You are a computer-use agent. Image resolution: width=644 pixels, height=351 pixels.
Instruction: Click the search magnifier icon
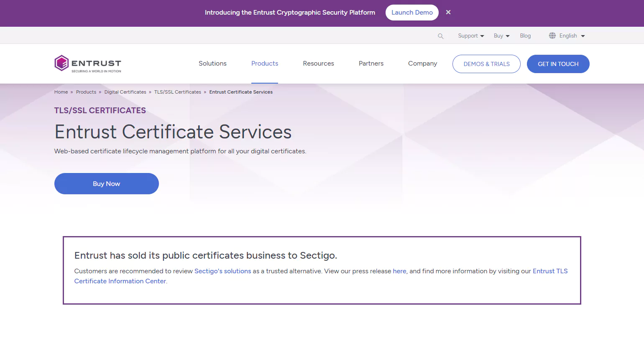pyautogui.click(x=440, y=36)
